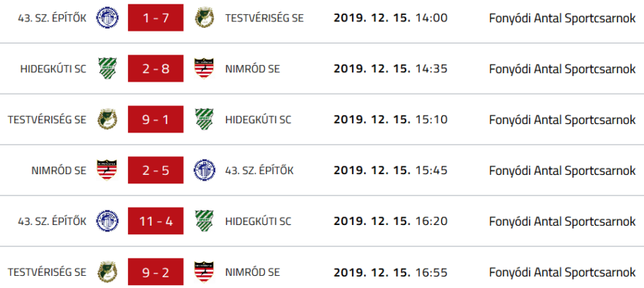Click the Hidegkúti SC team name in the 14:35 match
Image resolution: width=644 pixels, height=288 pixels.
(x=54, y=69)
